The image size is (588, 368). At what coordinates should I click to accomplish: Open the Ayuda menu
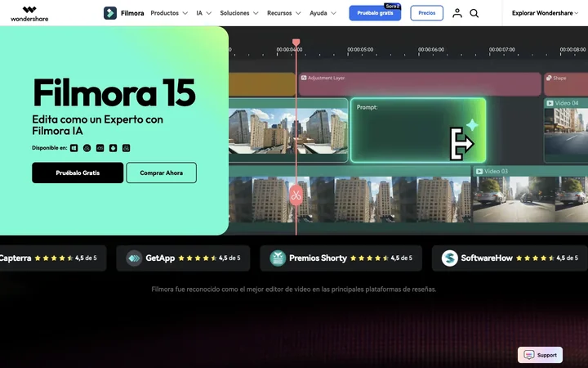point(323,13)
